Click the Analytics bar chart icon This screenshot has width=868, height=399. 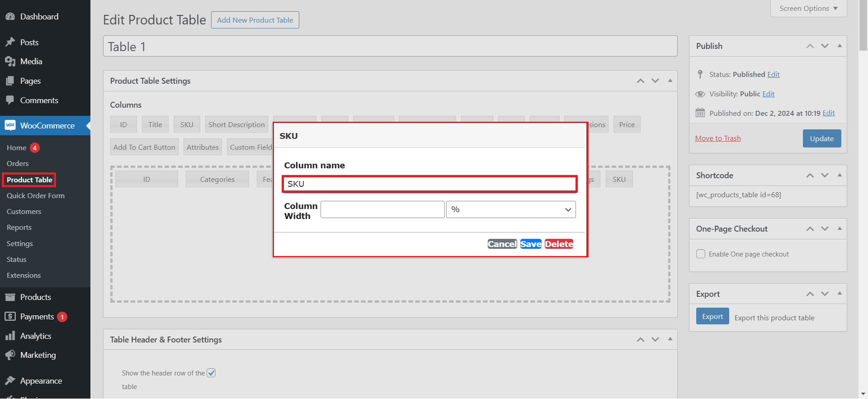10,336
